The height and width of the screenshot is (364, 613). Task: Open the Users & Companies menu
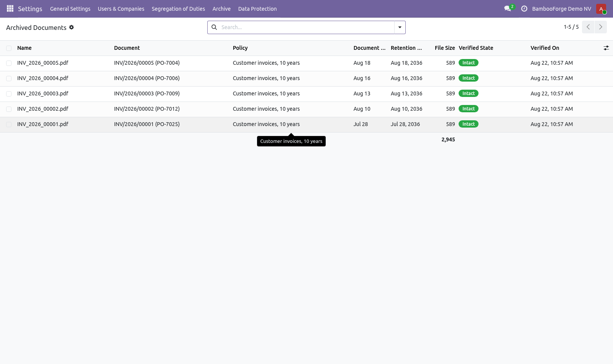coord(121,8)
